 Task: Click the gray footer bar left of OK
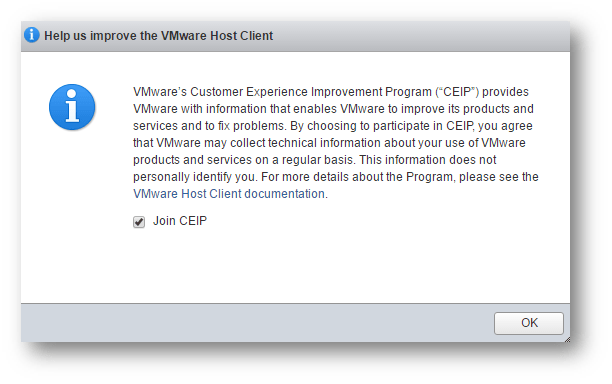tap(258, 323)
